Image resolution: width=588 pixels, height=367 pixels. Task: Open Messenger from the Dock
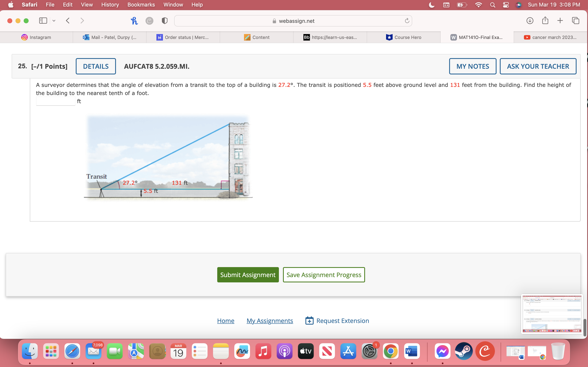443,351
